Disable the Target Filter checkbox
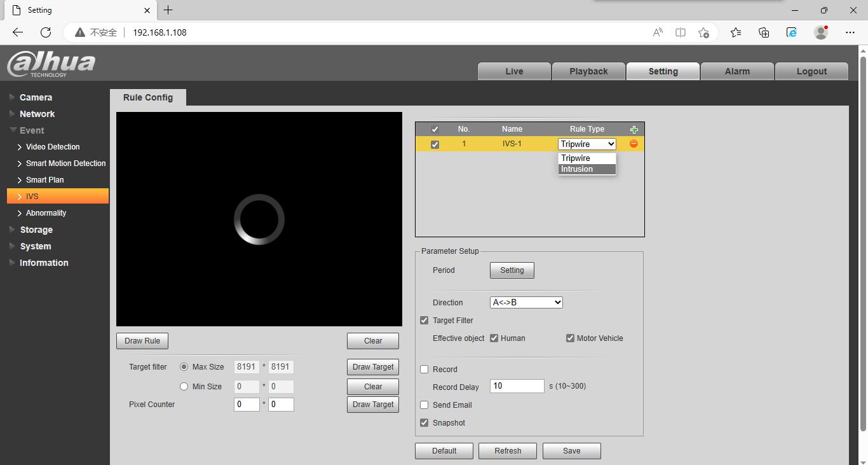 (424, 321)
